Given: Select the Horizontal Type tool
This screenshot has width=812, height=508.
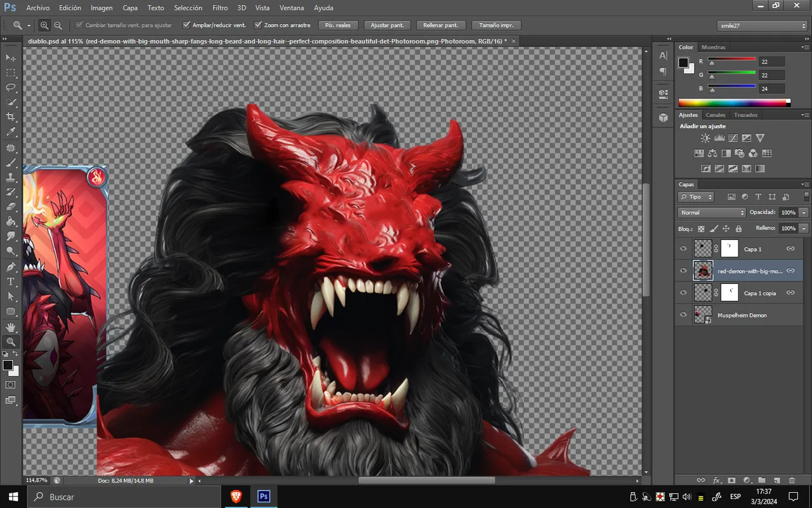Looking at the screenshot, I should pyautogui.click(x=11, y=281).
